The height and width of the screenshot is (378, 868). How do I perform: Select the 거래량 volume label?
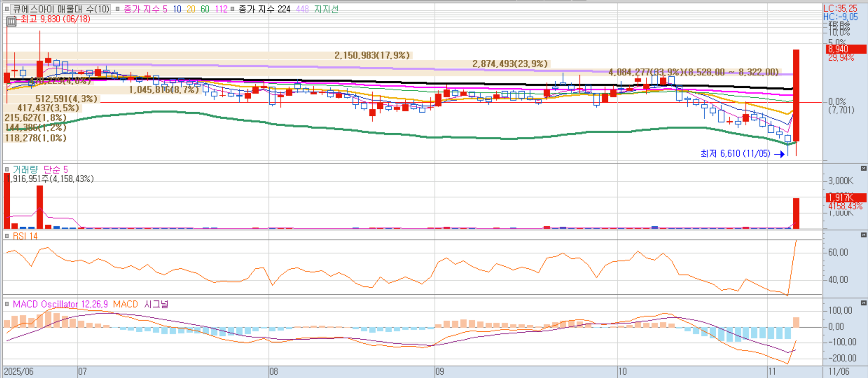tap(25, 169)
